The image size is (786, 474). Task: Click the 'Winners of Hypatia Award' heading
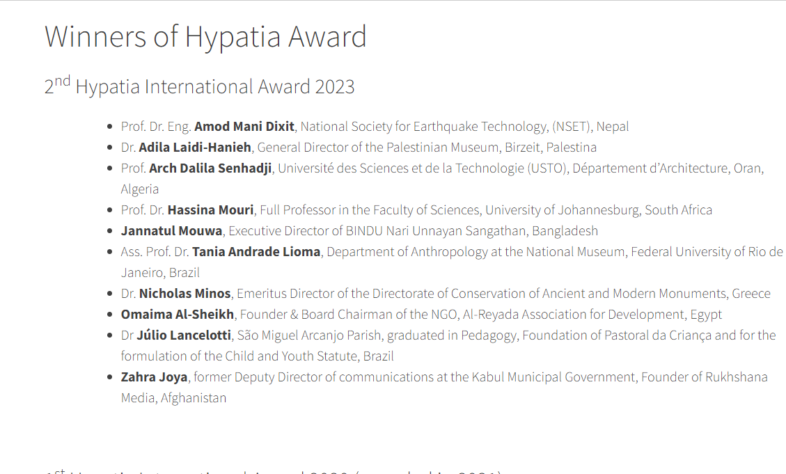tap(206, 37)
